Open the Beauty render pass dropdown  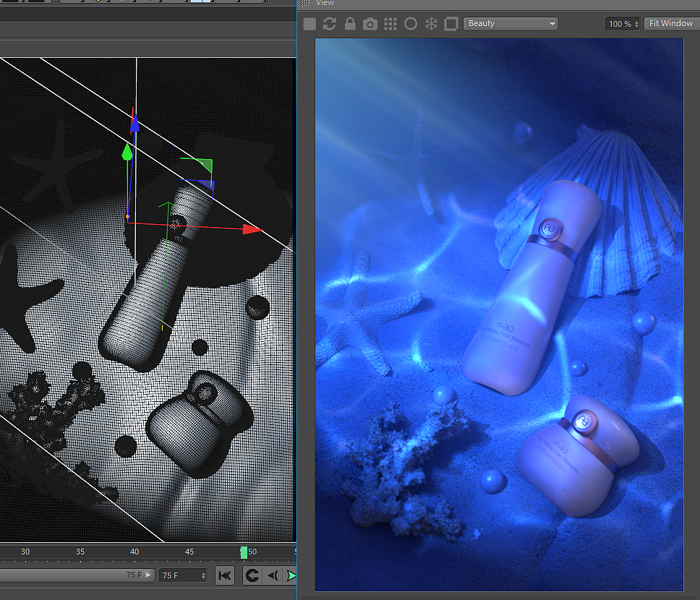pos(511,23)
